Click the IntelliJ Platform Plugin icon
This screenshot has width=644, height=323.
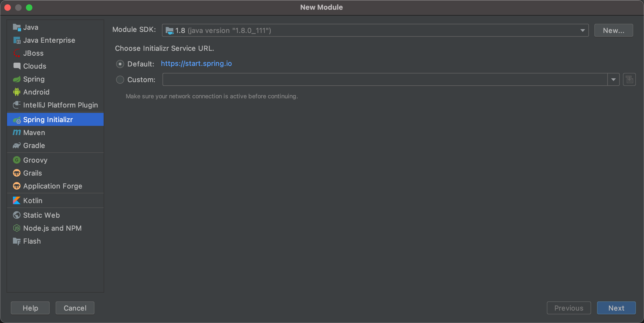(x=17, y=105)
